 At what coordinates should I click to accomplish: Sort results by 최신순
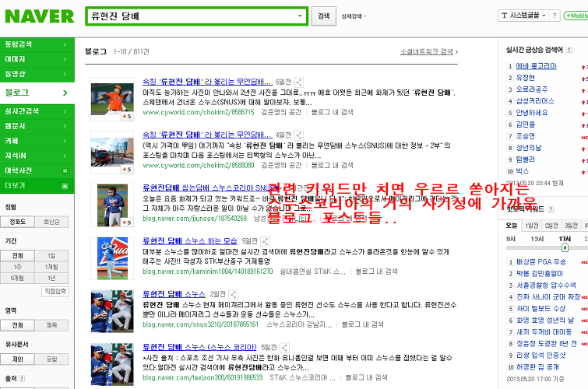(x=51, y=223)
